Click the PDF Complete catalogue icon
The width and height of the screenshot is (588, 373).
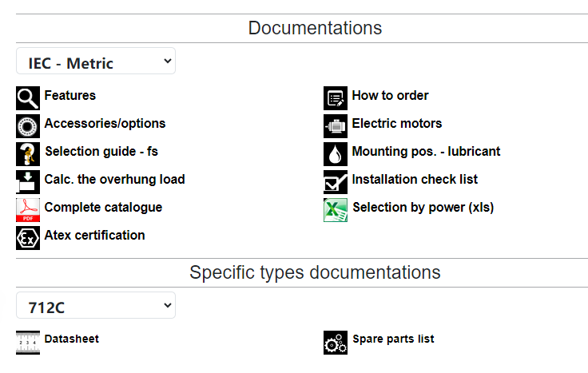coord(28,210)
